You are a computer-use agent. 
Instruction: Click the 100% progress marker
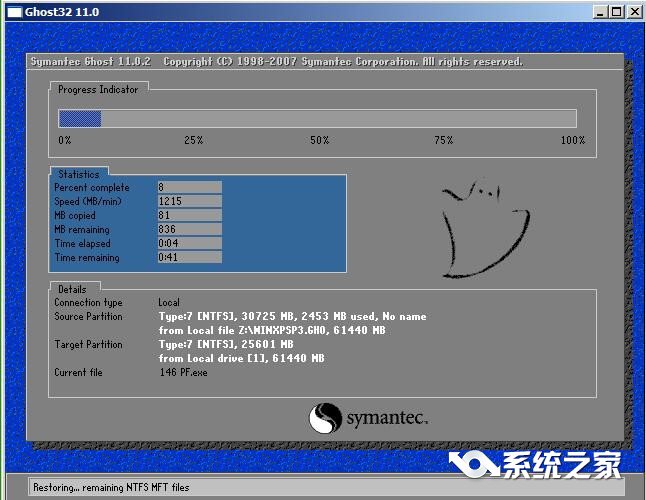[573, 140]
